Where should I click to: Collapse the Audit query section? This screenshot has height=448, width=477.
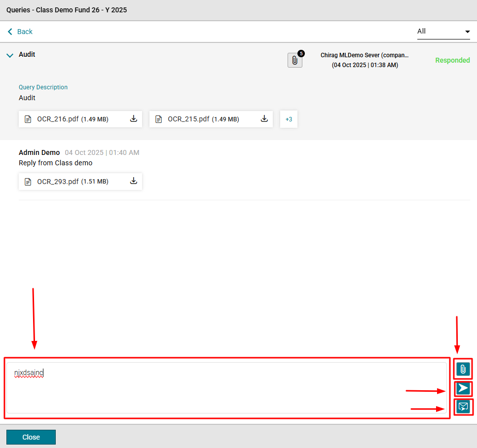pos(9,56)
